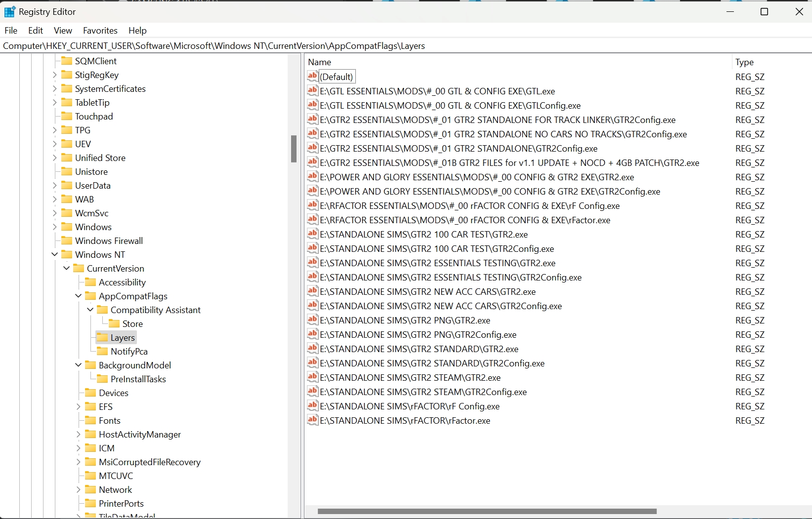Click the string icon beside GTL.exe entry
The width and height of the screenshot is (812, 519).
pos(312,90)
